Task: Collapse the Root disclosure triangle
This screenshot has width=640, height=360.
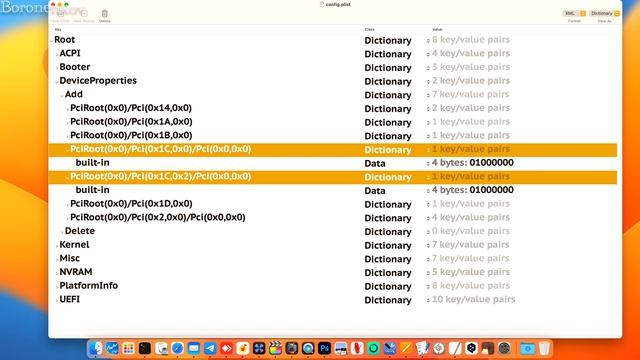Action: (51, 40)
